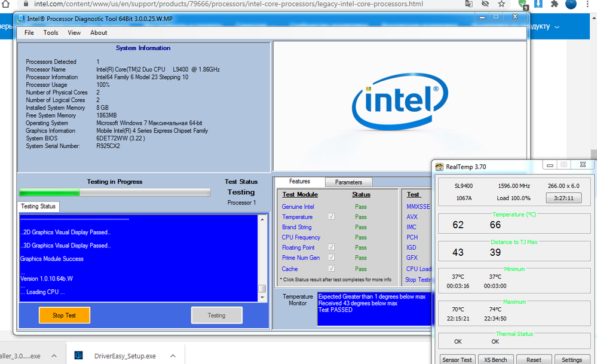This screenshot has width=597, height=364.
Task: Close the RealTemp 3.70 window
Action: click(583, 164)
